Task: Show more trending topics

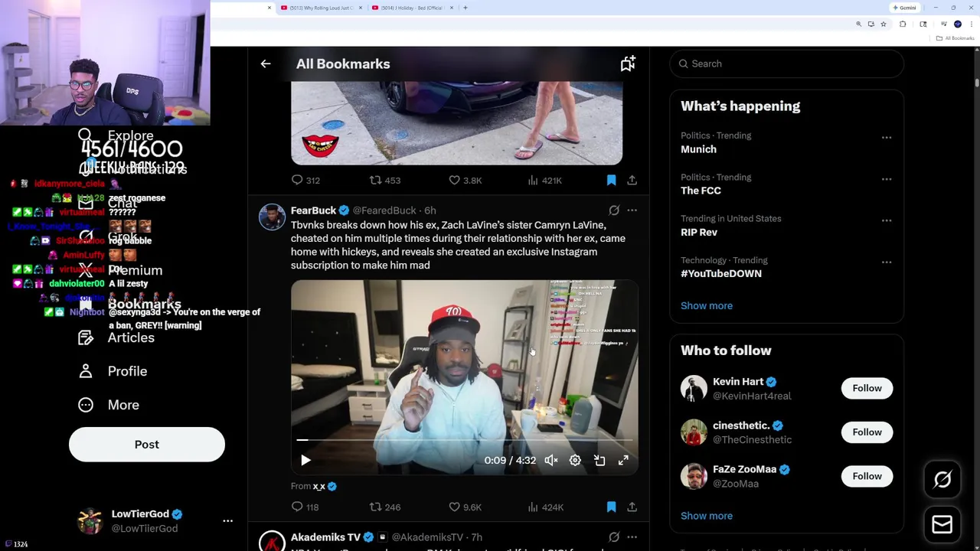Action: click(707, 305)
